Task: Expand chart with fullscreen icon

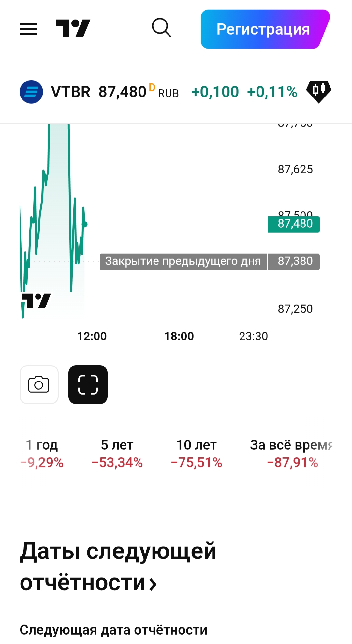Action: click(88, 384)
